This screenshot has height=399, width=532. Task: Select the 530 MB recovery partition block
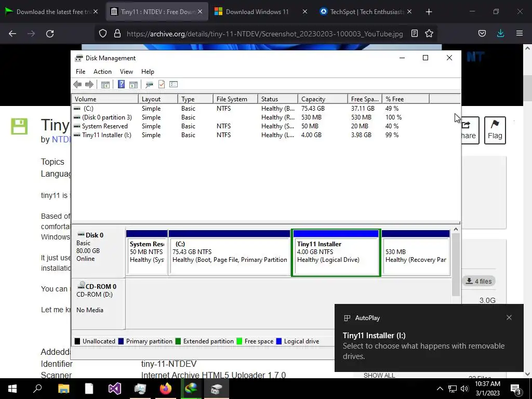tap(416, 253)
